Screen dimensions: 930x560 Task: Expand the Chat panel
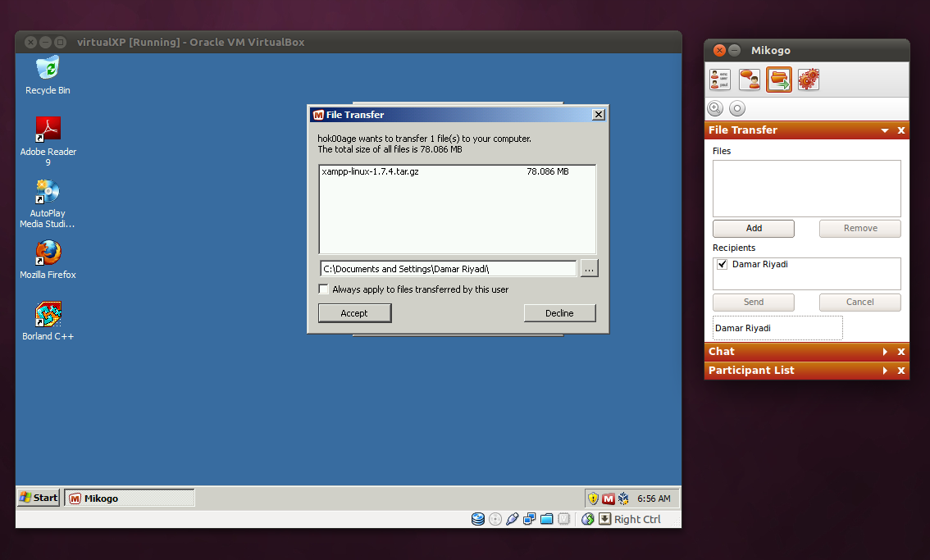pos(884,351)
